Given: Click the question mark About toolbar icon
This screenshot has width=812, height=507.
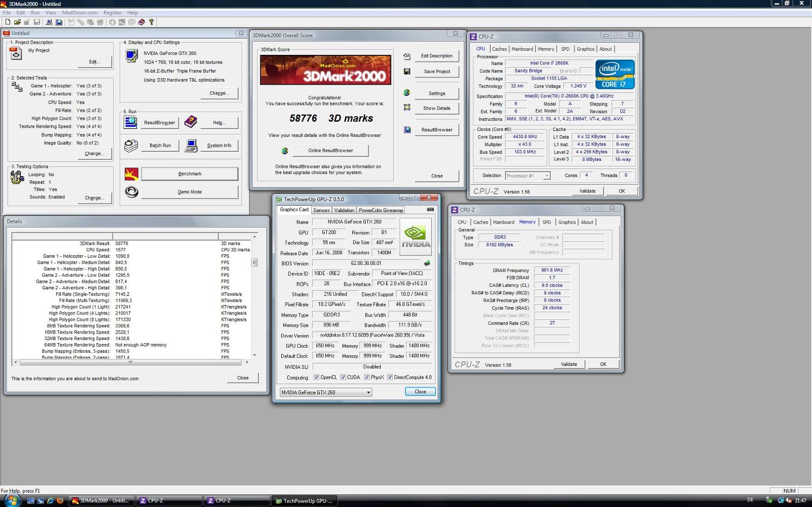Looking at the screenshot, I should pos(151,22).
